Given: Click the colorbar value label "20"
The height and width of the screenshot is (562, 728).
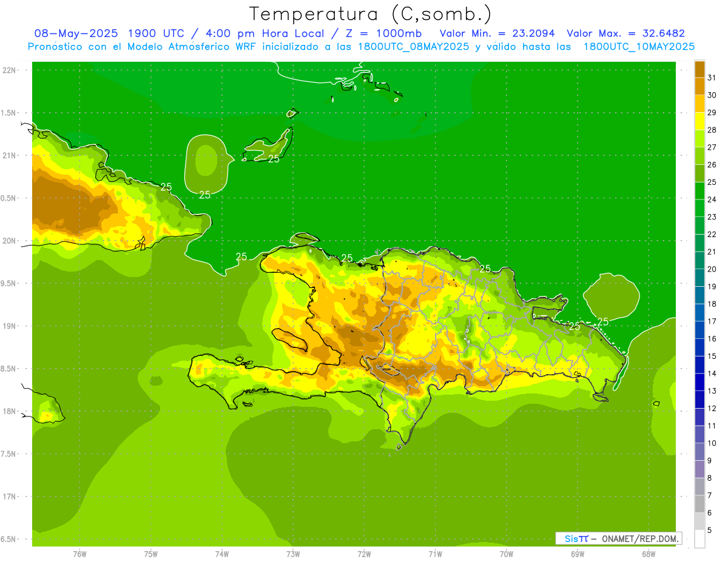Looking at the screenshot, I should (x=712, y=269).
